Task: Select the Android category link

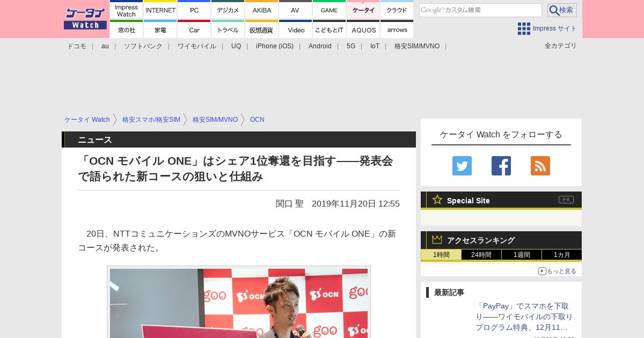Action: (320, 46)
